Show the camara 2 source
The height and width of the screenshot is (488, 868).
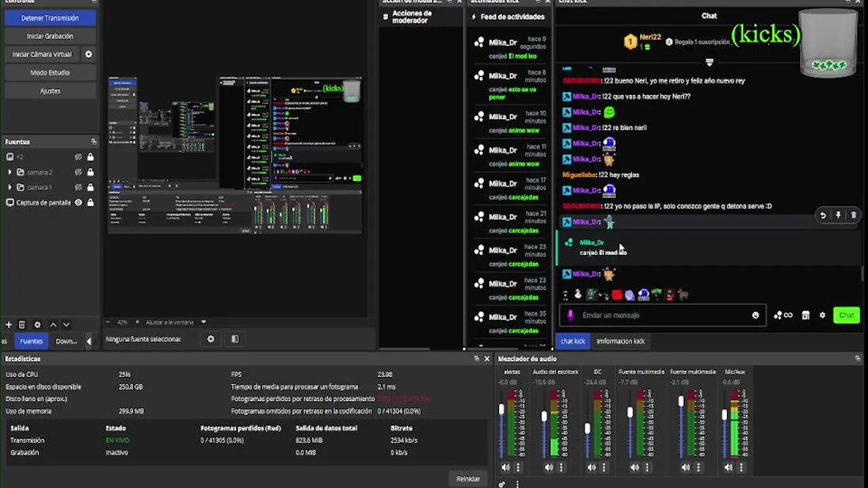(78, 172)
